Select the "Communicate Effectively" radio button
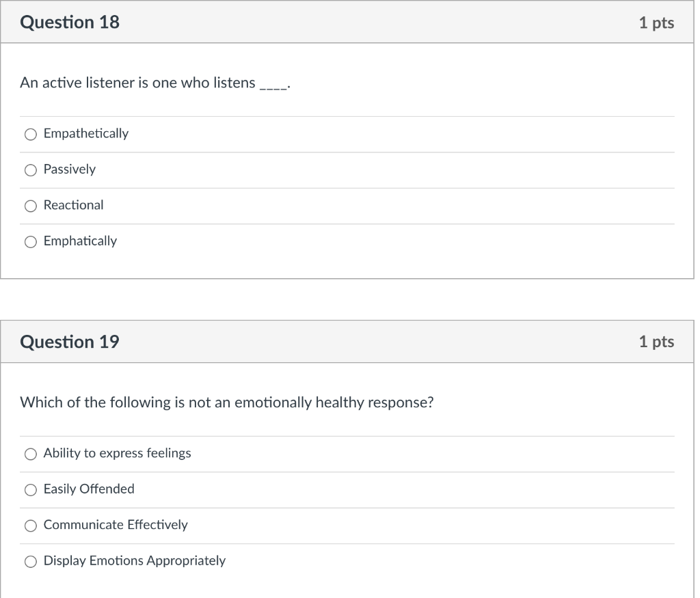 (30, 526)
